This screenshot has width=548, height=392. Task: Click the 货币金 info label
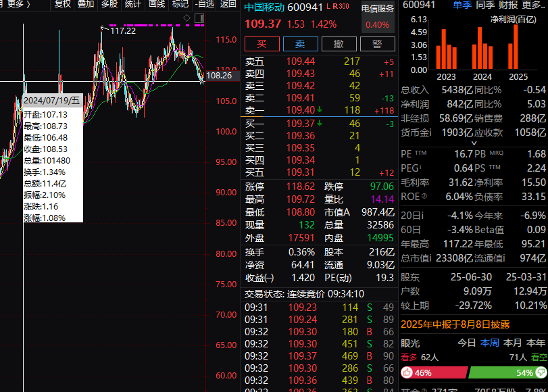click(416, 132)
